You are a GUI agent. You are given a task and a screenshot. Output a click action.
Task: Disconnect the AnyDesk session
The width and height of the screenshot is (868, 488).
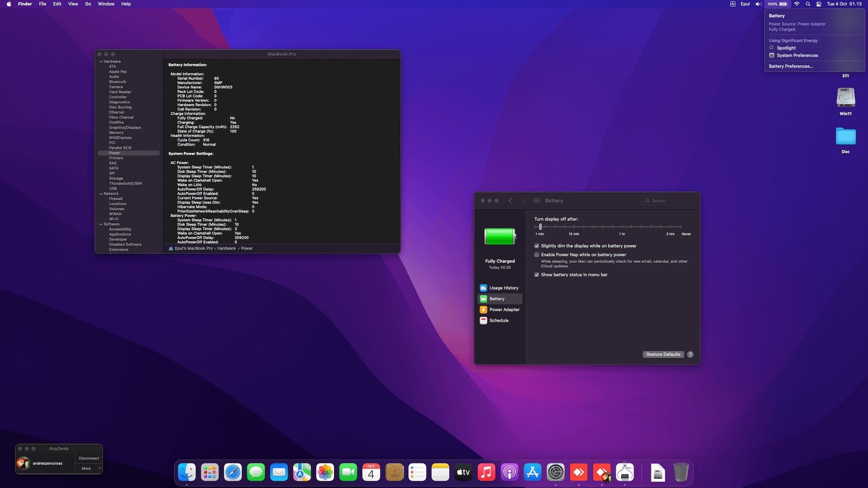click(89, 458)
